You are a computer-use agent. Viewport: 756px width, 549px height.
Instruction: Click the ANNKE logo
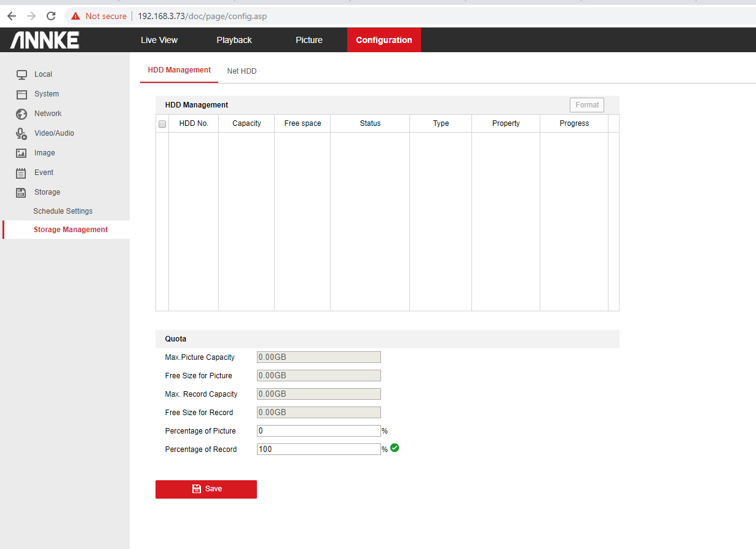[44, 41]
